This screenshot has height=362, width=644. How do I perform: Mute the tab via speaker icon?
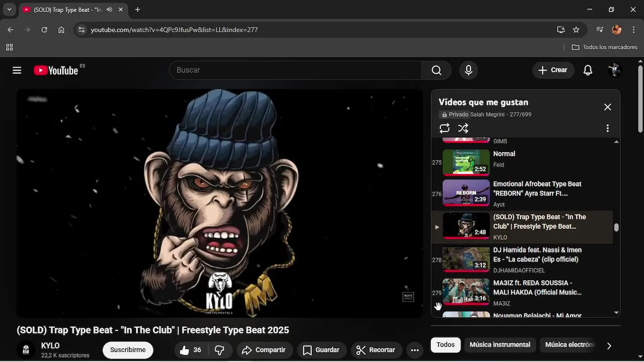(109, 10)
